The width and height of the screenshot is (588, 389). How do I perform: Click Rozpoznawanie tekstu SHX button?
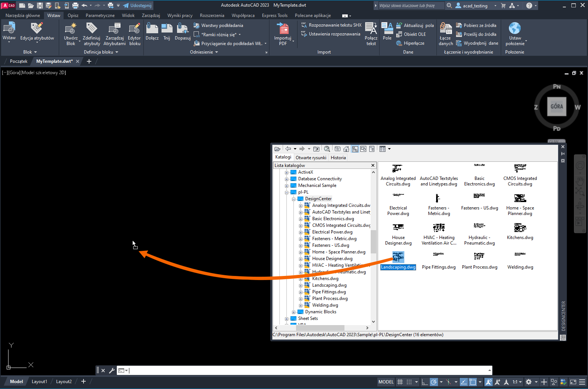pos(332,25)
